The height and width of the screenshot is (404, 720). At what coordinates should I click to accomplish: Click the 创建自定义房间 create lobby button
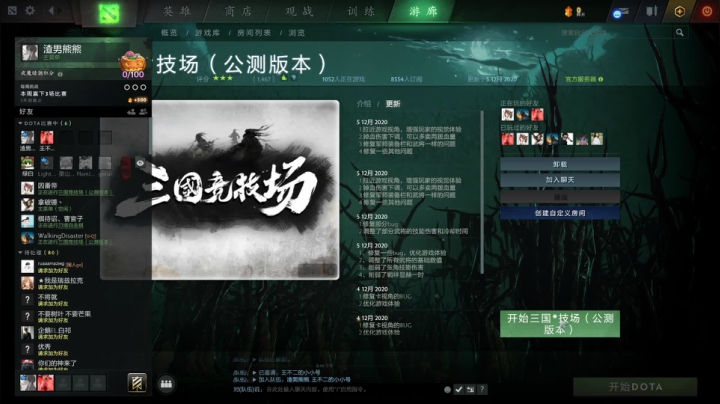tap(560, 213)
